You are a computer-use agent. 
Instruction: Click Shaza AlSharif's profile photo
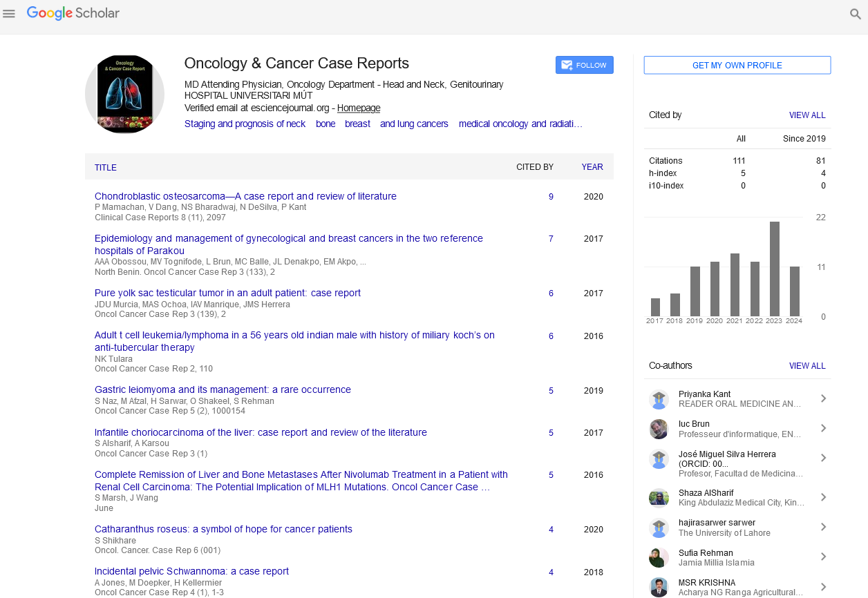pos(659,498)
